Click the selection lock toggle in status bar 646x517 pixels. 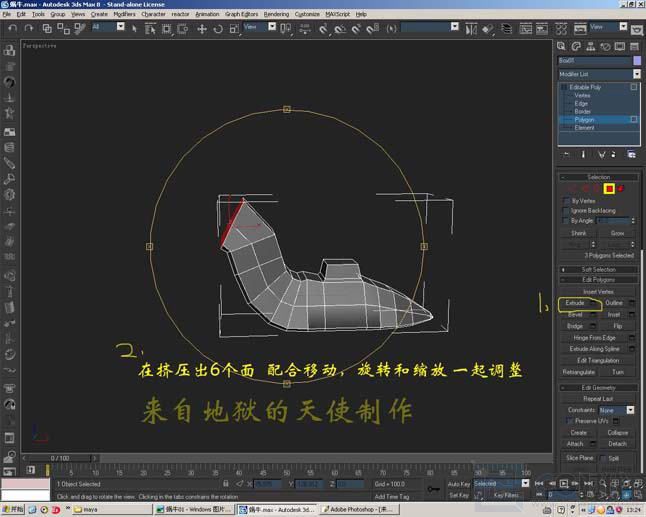[x=225, y=483]
